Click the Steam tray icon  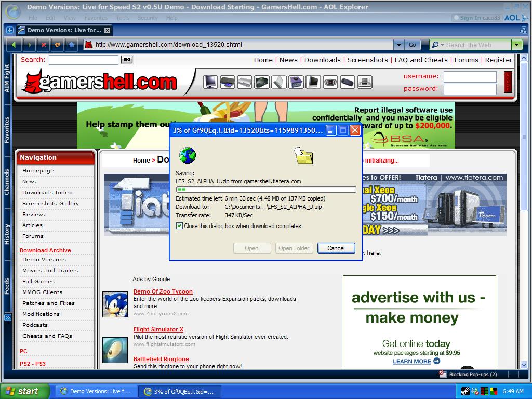(465, 391)
